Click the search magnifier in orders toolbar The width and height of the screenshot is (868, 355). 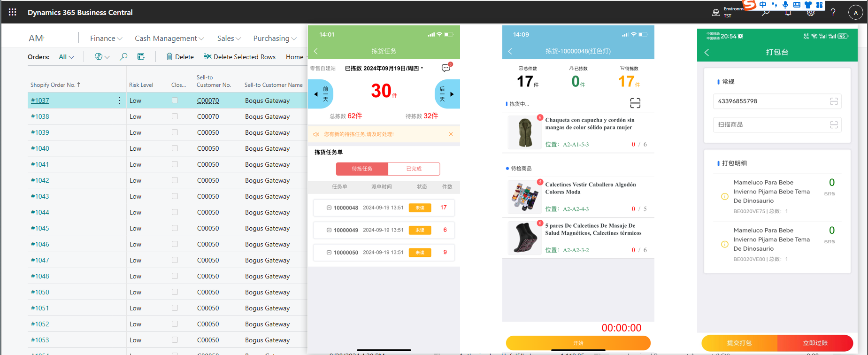pos(123,57)
